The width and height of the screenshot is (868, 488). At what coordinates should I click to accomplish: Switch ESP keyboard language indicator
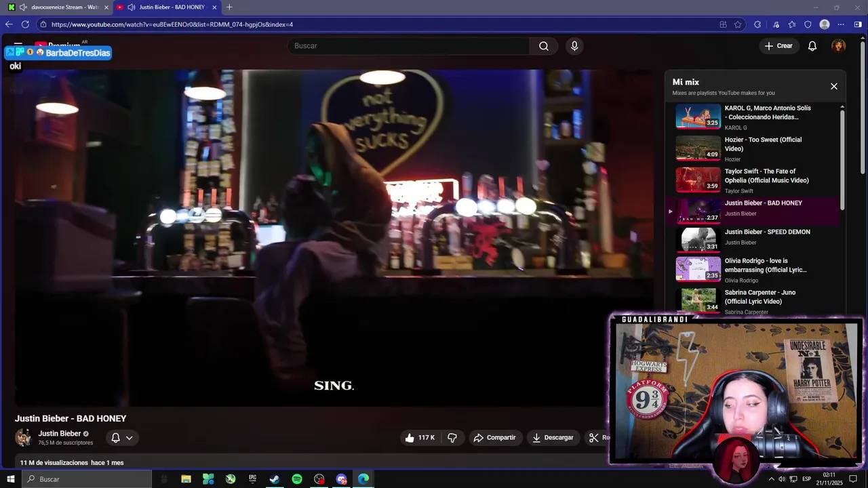tap(806, 479)
